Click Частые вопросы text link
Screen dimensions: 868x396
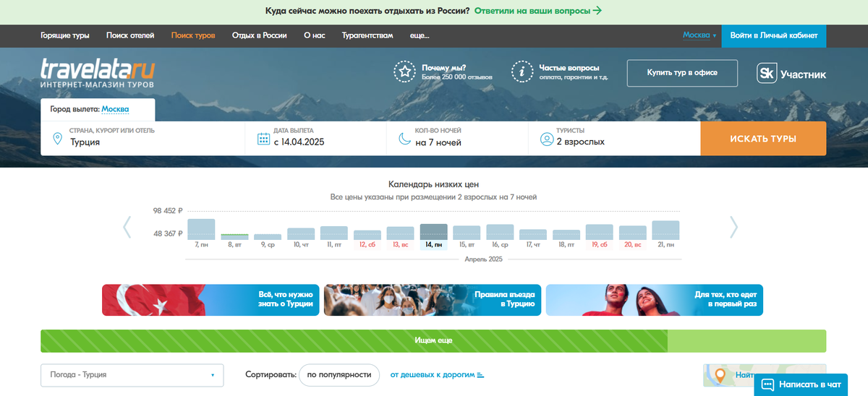(x=569, y=67)
